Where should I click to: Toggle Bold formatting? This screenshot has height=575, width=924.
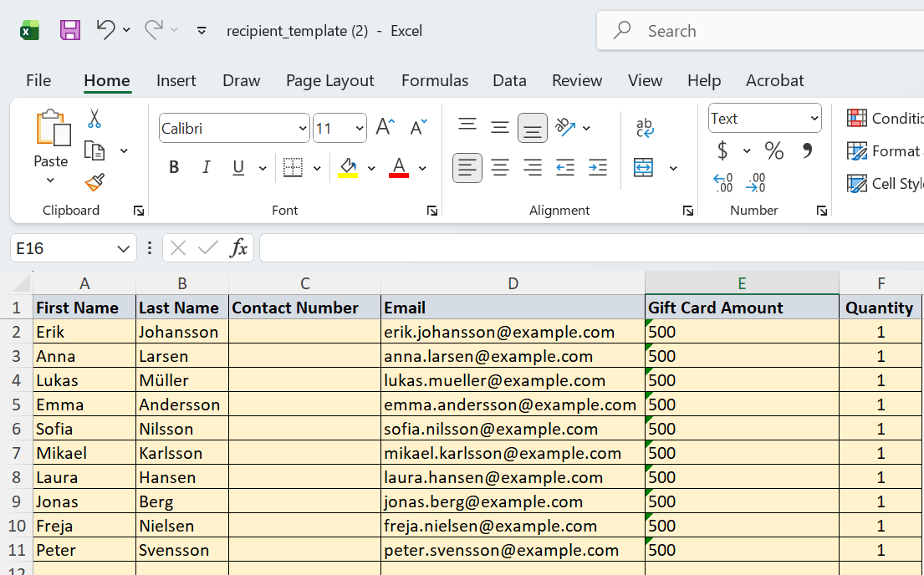pyautogui.click(x=174, y=168)
